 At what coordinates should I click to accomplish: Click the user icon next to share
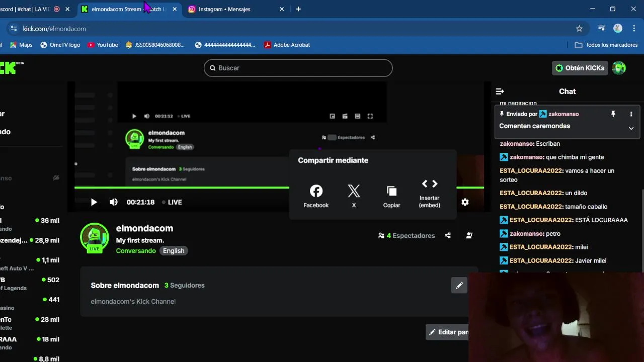pos(469,235)
